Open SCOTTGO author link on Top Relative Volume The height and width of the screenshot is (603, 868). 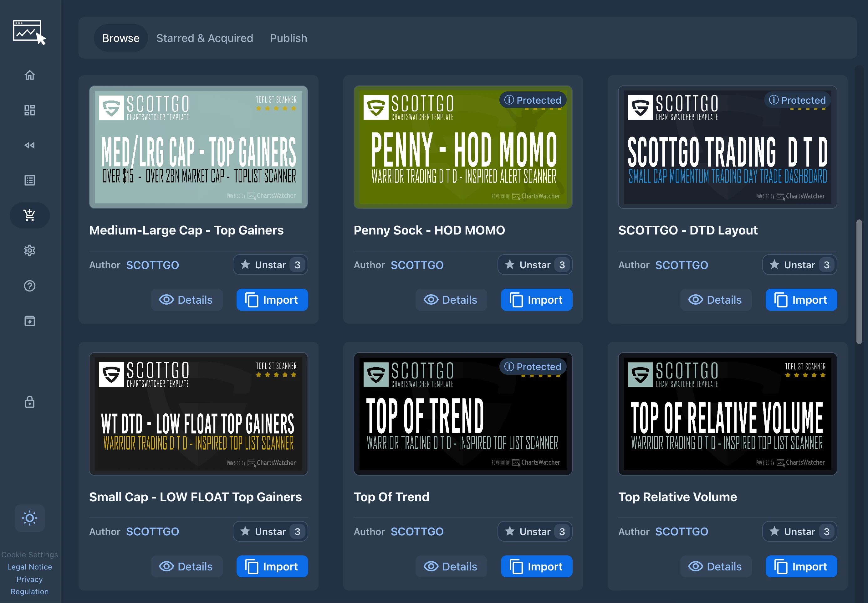tap(682, 532)
